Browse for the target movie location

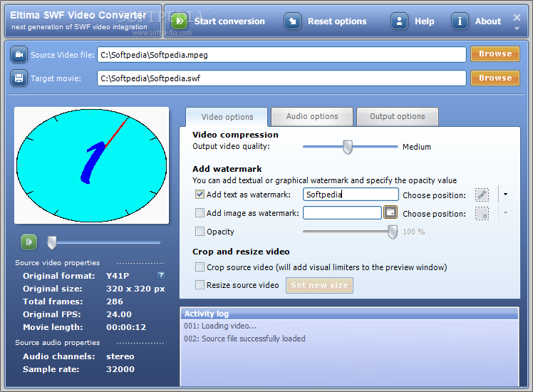click(495, 78)
